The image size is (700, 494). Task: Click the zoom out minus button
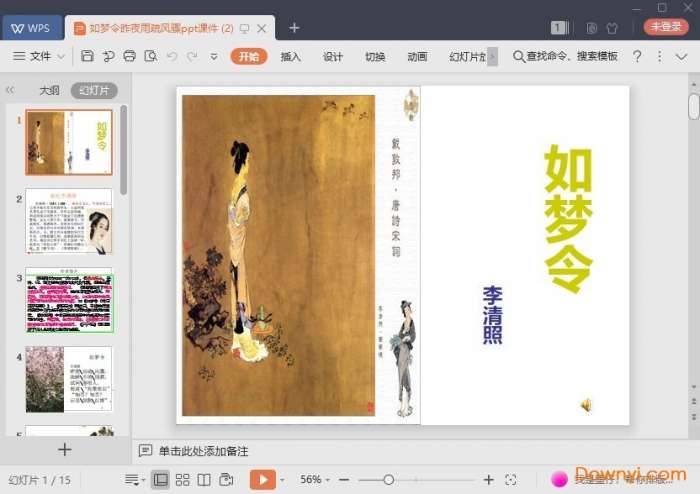tap(344, 480)
